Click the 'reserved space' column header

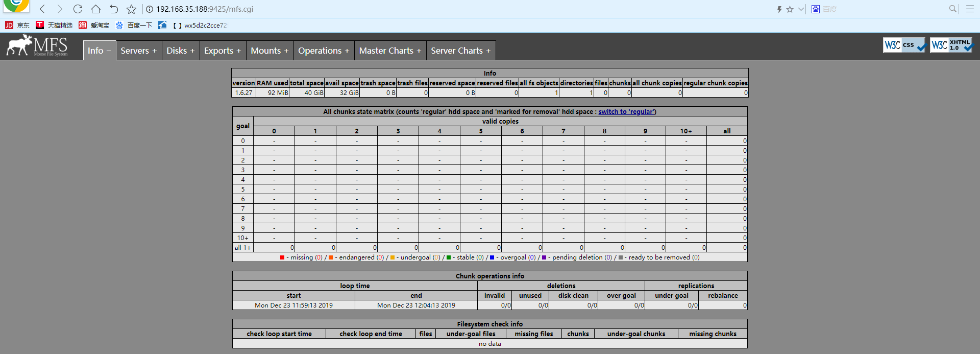[452, 83]
